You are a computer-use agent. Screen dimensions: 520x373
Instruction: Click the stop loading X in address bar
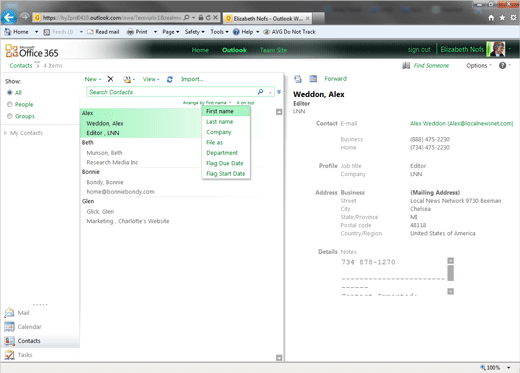point(215,17)
